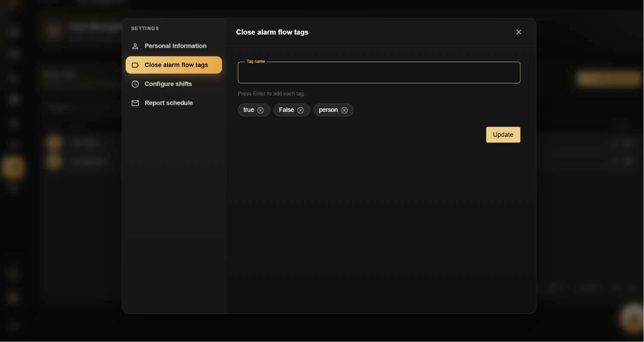
Task: Click the 'False' tag chip label
Action: 286,110
